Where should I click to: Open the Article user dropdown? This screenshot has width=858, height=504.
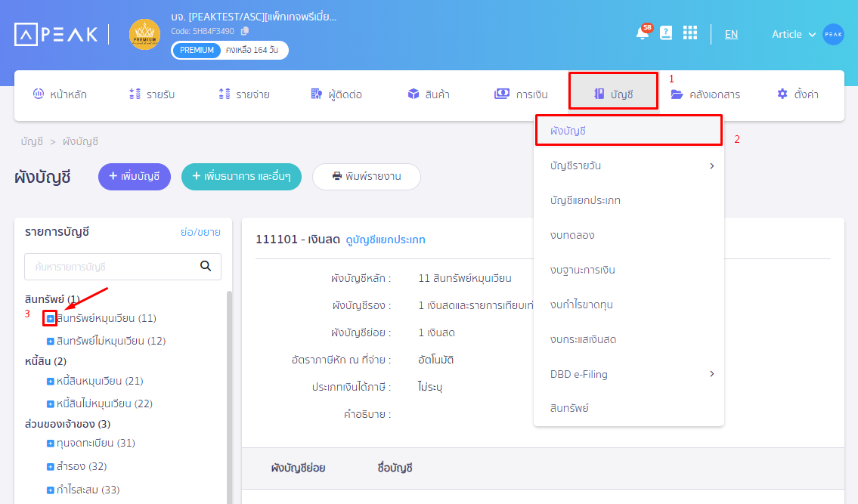tap(793, 34)
